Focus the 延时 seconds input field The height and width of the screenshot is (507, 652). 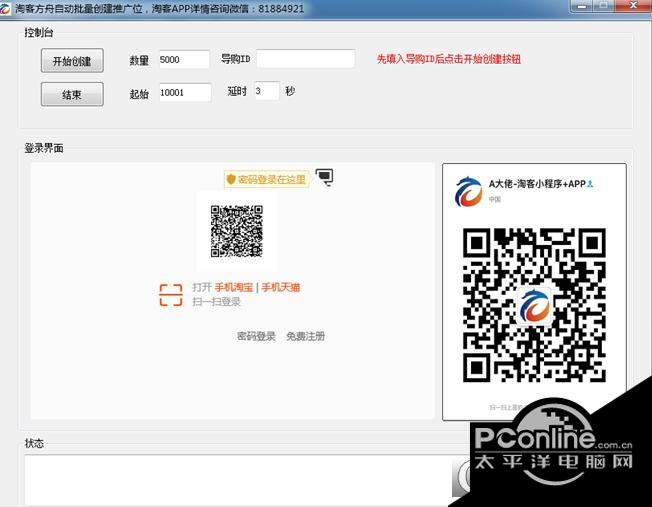click(x=267, y=91)
